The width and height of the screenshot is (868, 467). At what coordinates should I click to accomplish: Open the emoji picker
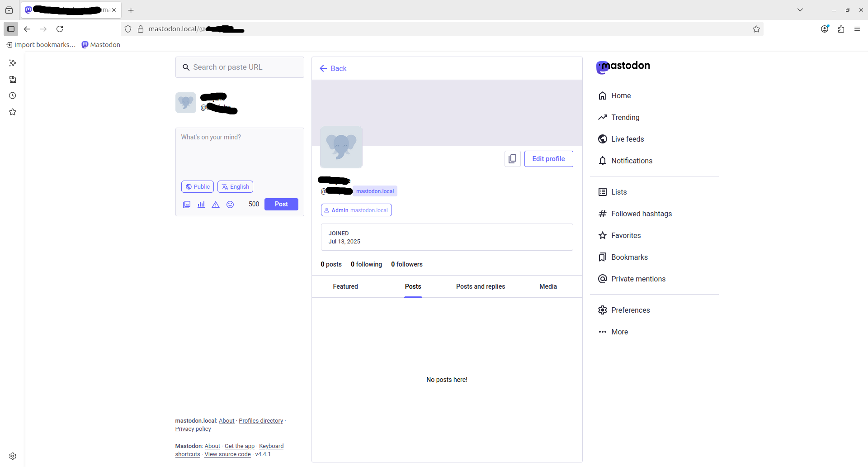[230, 205]
